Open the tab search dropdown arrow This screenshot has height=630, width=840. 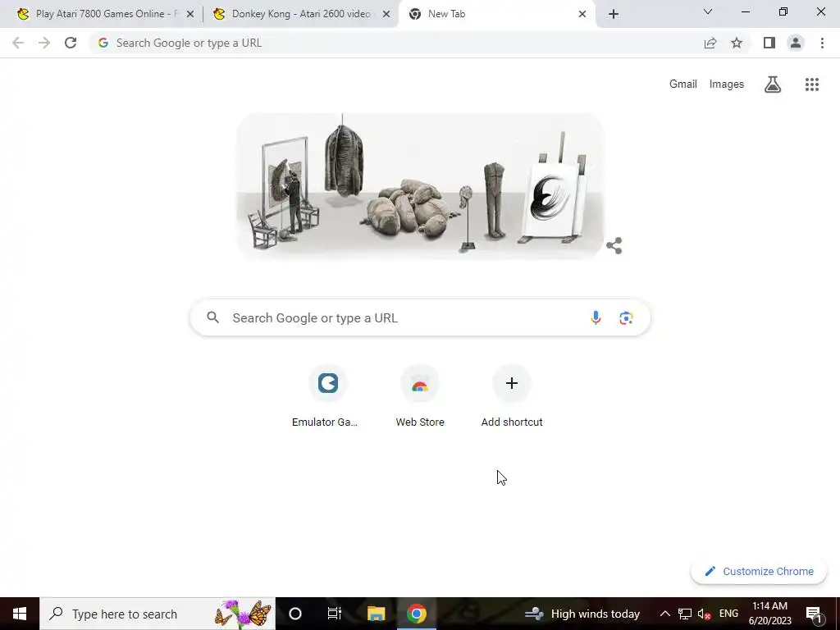click(708, 11)
